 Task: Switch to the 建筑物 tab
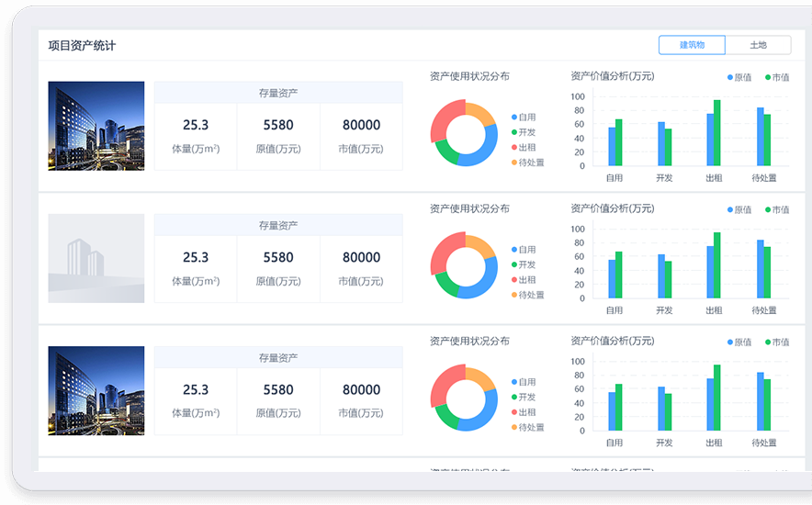tap(692, 45)
